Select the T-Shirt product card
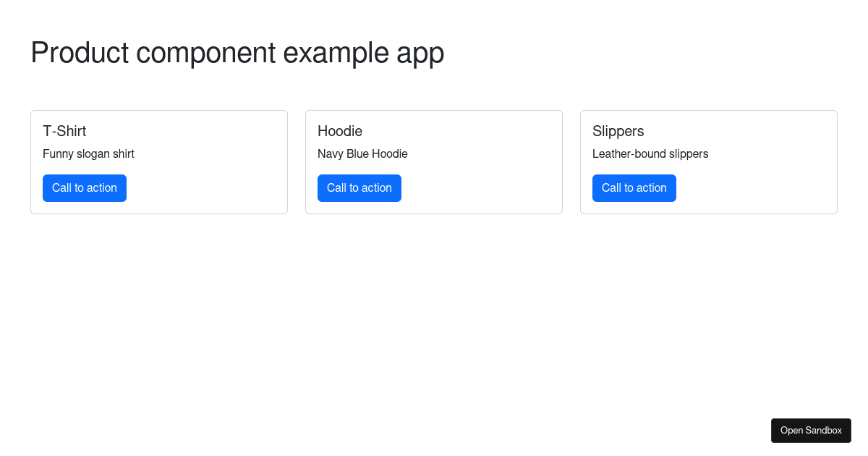Screen dimensions: 868x456 click(159, 161)
